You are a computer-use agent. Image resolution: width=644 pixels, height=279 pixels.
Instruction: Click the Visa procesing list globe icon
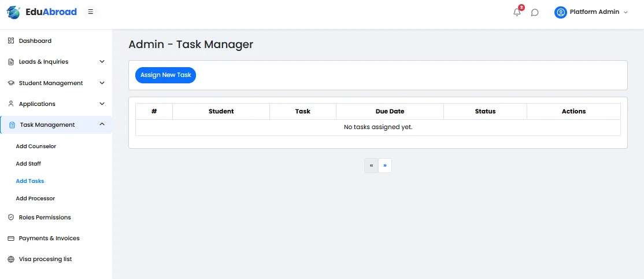pyautogui.click(x=11, y=259)
